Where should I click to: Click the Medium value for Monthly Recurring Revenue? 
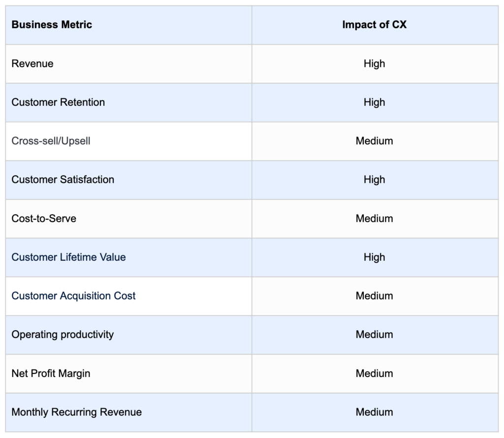[374, 412]
